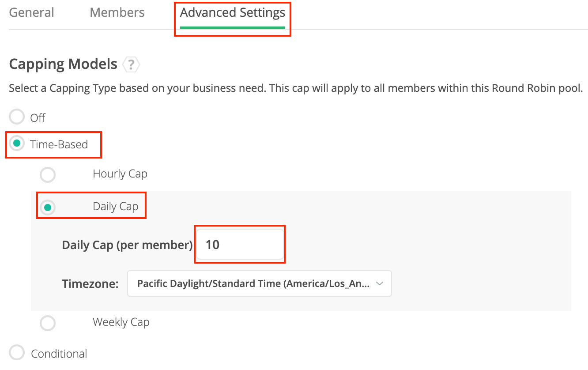The height and width of the screenshot is (370, 588).
Task: Choose the Time-Based radio button
Action: [17, 143]
